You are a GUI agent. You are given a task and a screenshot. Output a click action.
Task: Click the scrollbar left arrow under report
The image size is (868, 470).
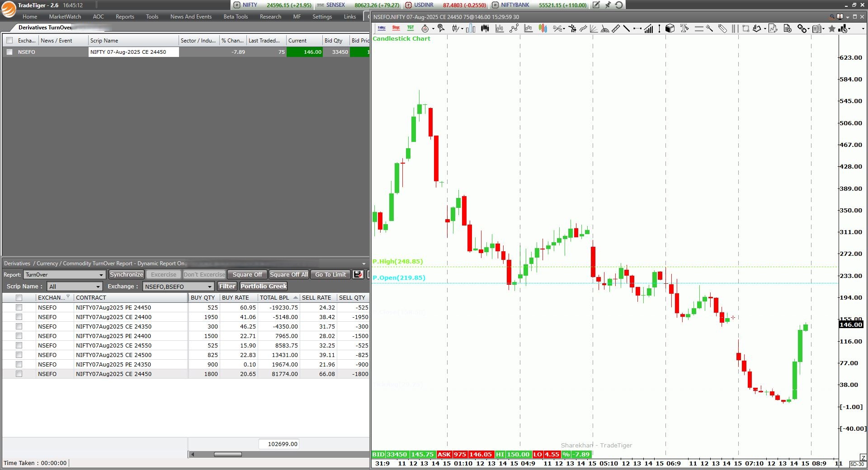pos(192,454)
